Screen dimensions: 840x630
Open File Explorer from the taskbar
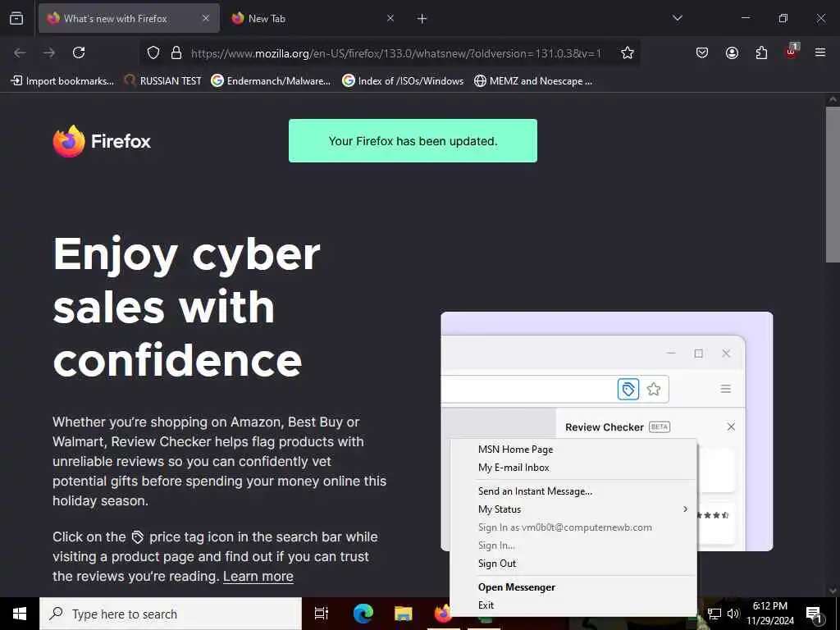tap(404, 614)
